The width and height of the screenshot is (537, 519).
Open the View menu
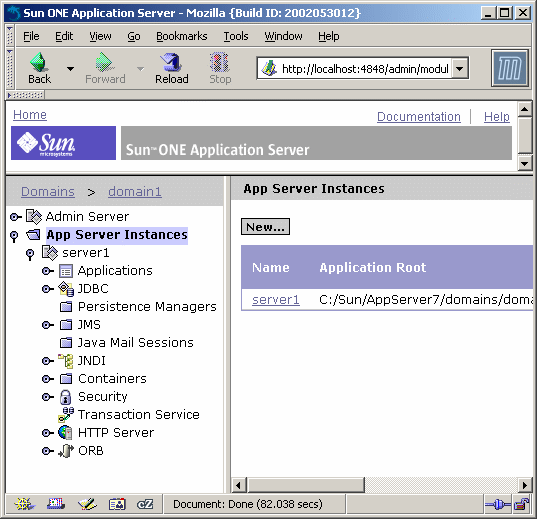tap(100, 36)
